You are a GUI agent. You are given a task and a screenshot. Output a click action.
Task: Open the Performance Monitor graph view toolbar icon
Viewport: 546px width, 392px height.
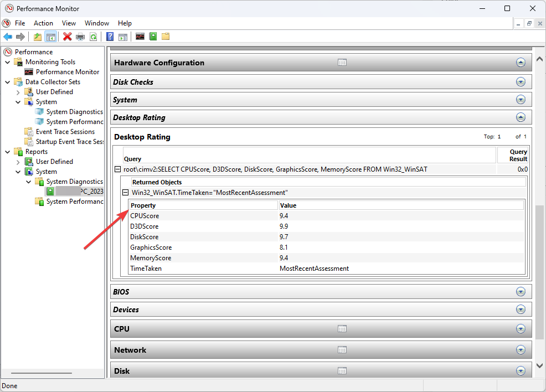[140, 37]
